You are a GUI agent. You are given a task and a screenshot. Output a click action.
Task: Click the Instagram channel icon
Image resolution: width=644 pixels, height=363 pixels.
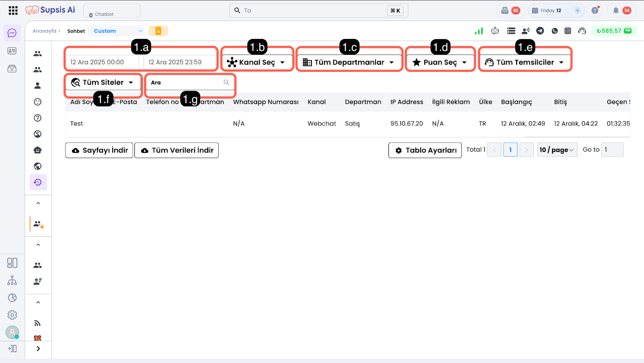coord(568,31)
